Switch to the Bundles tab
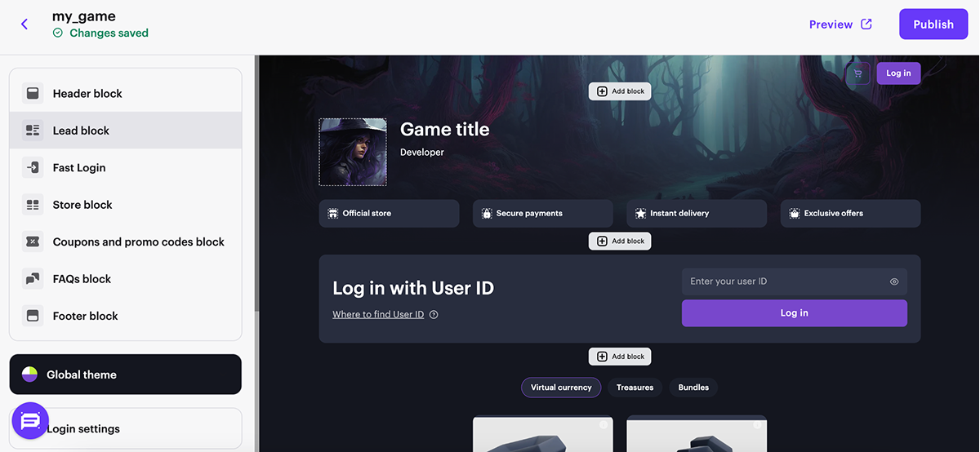 coord(693,388)
